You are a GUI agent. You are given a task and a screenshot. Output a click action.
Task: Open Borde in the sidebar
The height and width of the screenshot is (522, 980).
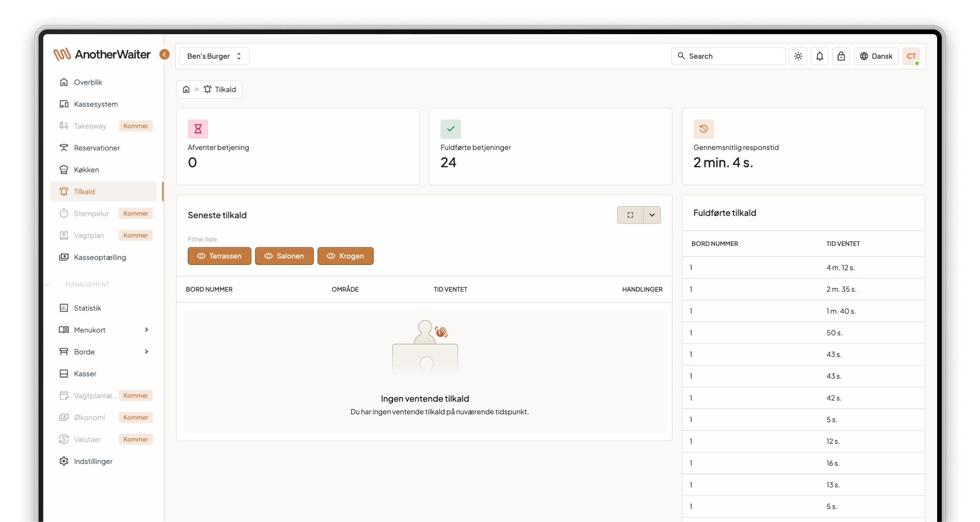(x=104, y=352)
